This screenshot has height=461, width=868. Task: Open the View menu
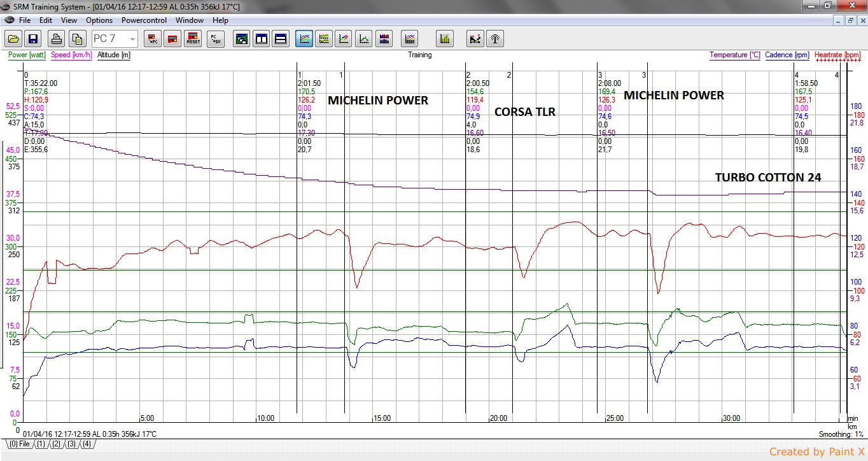tap(69, 20)
